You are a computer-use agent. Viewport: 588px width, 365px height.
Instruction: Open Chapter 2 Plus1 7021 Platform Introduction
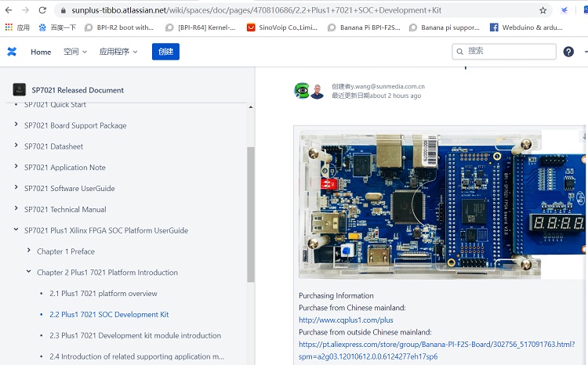point(107,273)
